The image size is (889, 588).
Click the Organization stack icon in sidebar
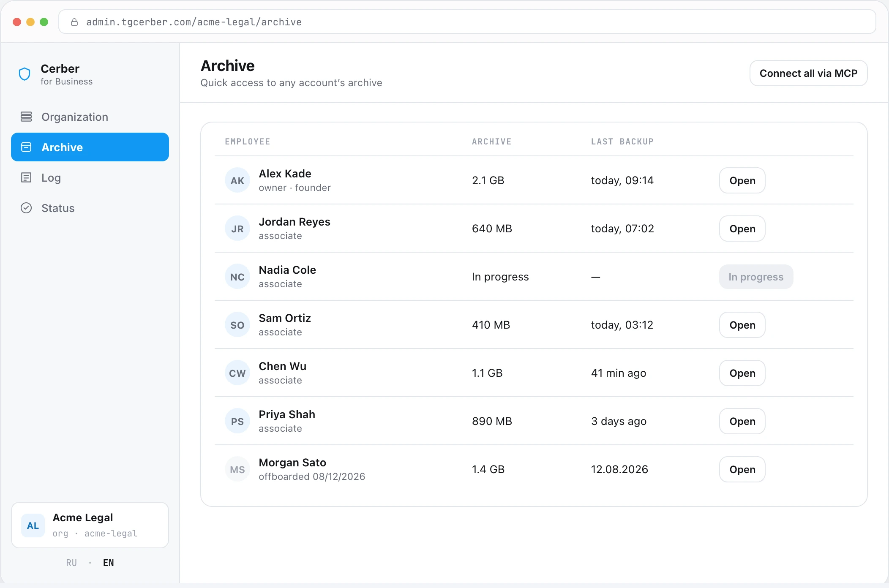pyautogui.click(x=26, y=117)
